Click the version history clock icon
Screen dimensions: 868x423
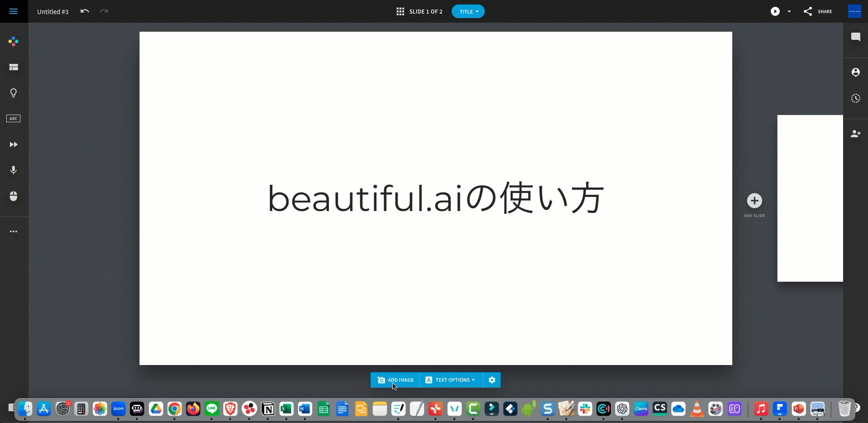pos(855,98)
